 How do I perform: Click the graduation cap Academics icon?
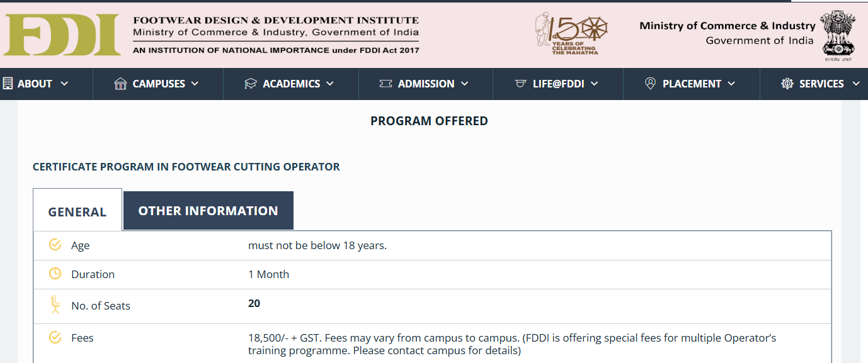[x=251, y=84]
